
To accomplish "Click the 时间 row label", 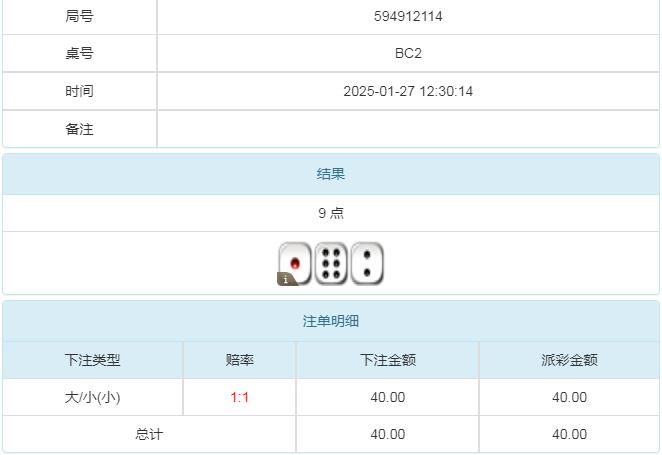I will click(x=80, y=91).
